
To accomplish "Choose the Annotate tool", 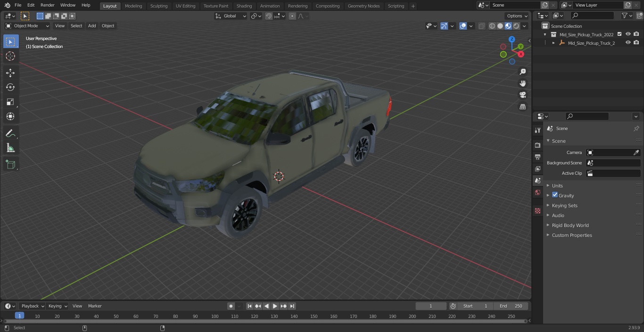I will (x=10, y=133).
